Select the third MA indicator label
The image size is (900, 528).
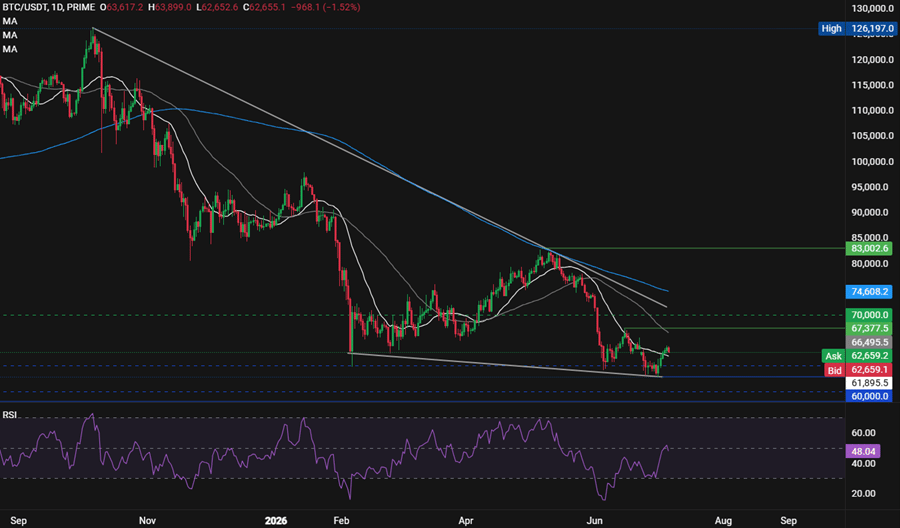click(x=10, y=49)
